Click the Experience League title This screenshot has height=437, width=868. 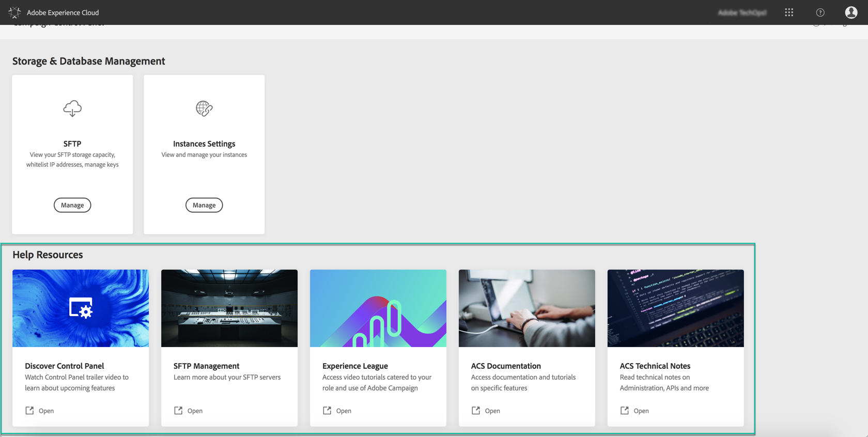point(355,366)
